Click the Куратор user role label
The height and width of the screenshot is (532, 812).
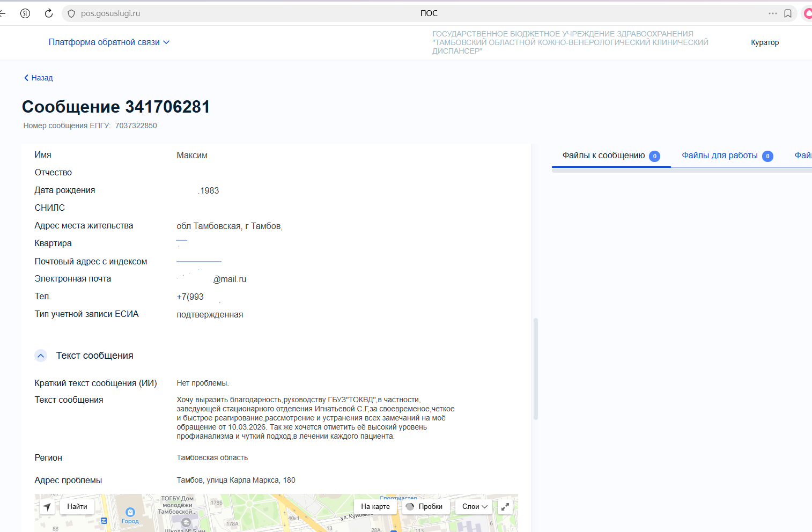(764, 42)
